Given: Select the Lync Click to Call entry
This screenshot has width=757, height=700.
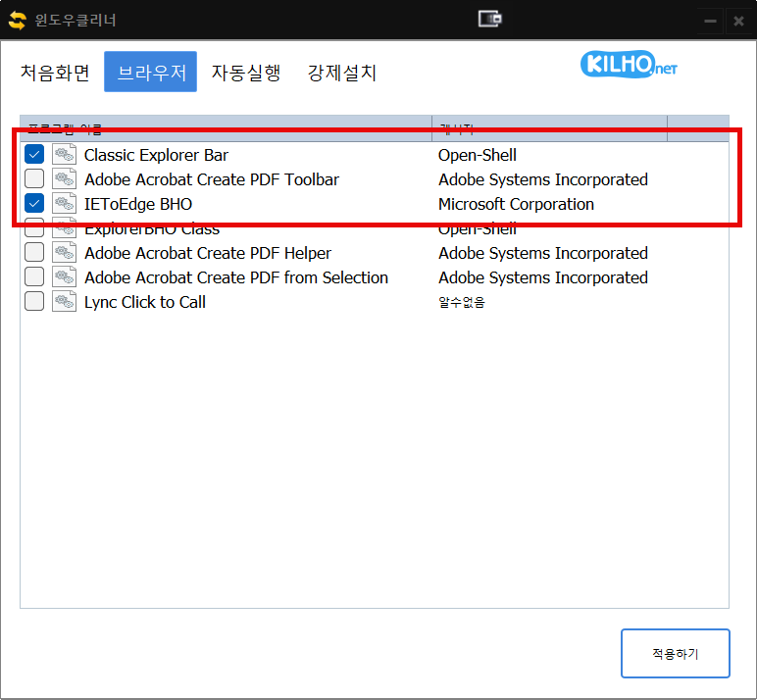Looking at the screenshot, I should [145, 302].
